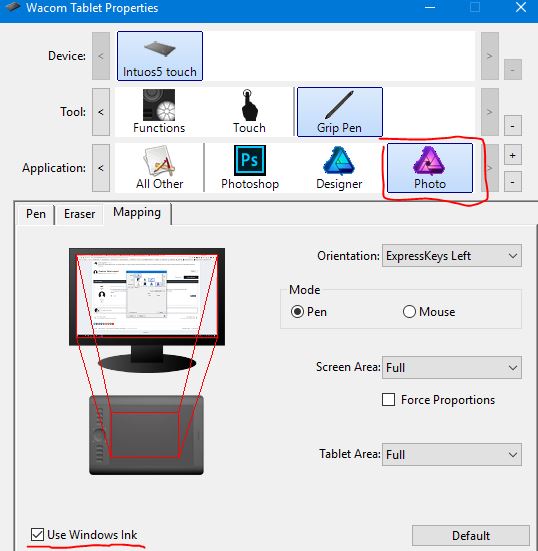The height and width of the screenshot is (551, 538).
Task: Select the Mouse mode radio button
Action: 409,312
